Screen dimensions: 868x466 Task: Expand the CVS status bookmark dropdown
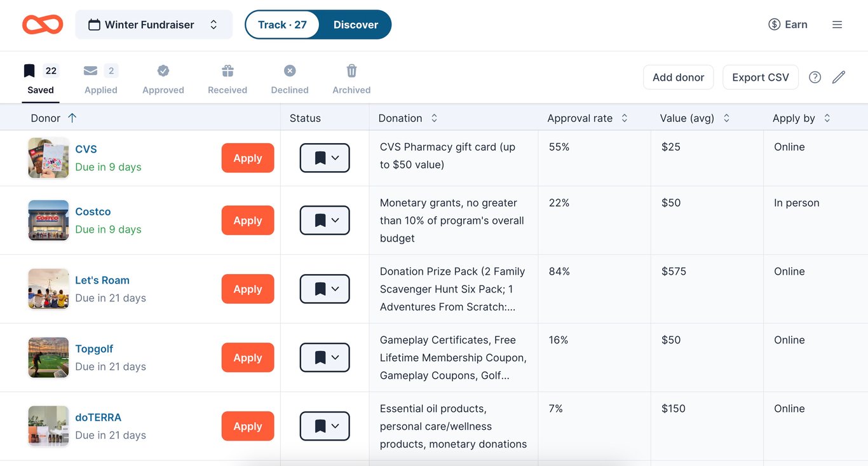point(325,158)
